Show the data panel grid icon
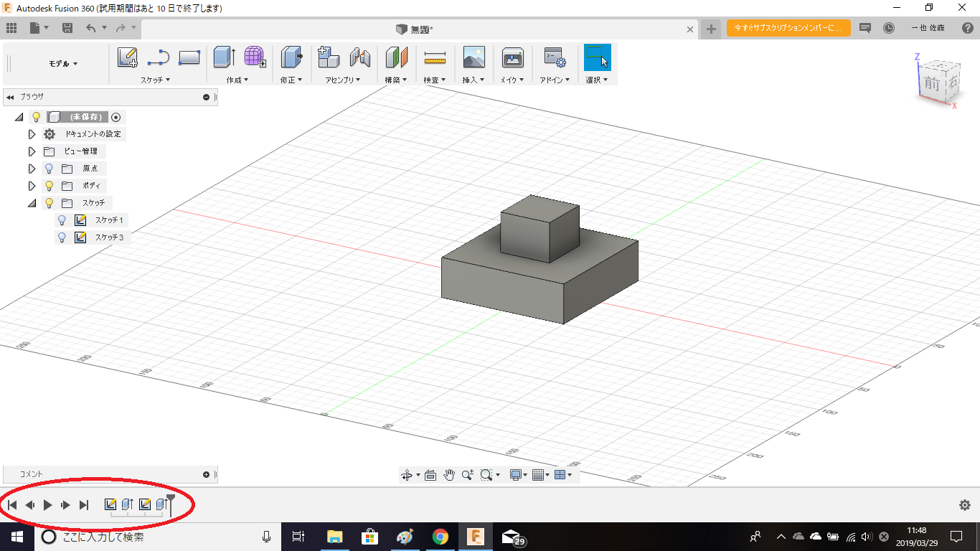The image size is (980, 551). pyautogui.click(x=11, y=28)
